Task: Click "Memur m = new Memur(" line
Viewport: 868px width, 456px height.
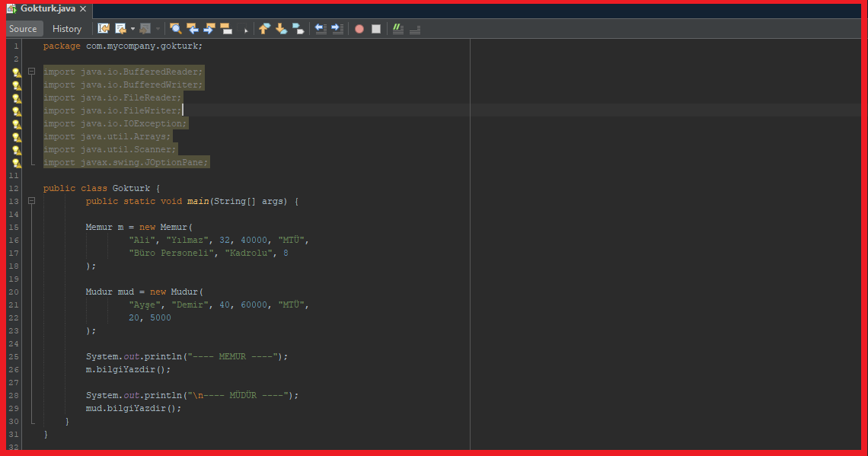Action: 139,227
